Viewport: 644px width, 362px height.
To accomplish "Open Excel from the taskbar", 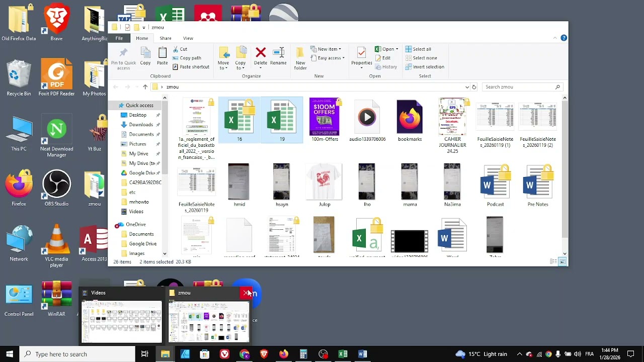I will click(343, 354).
